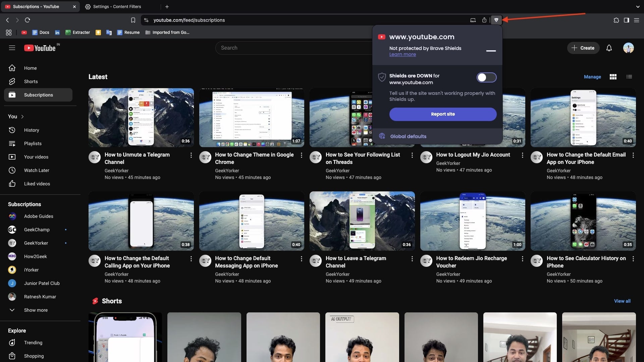Screen dimensions: 644x362
Task: Click the share icon in address bar
Action: [x=484, y=20]
